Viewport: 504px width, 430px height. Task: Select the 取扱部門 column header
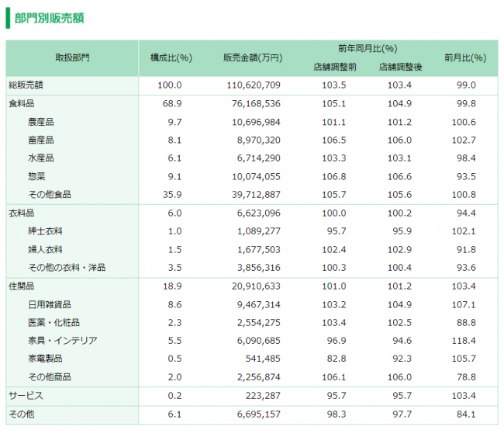pos(72,57)
